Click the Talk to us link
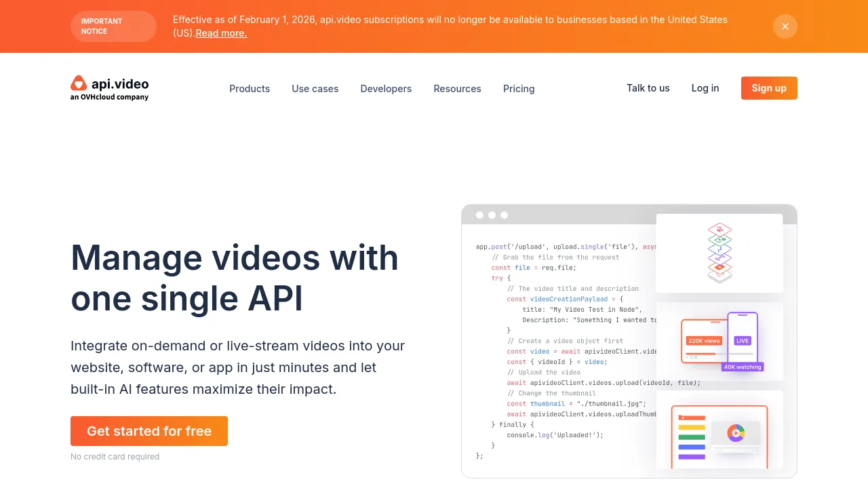Viewport: 868px width, 488px height. click(x=648, y=88)
